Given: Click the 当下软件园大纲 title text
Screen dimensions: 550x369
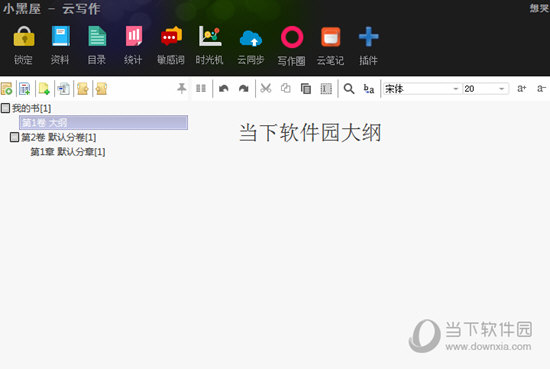Looking at the screenshot, I should pyautogui.click(x=310, y=133).
